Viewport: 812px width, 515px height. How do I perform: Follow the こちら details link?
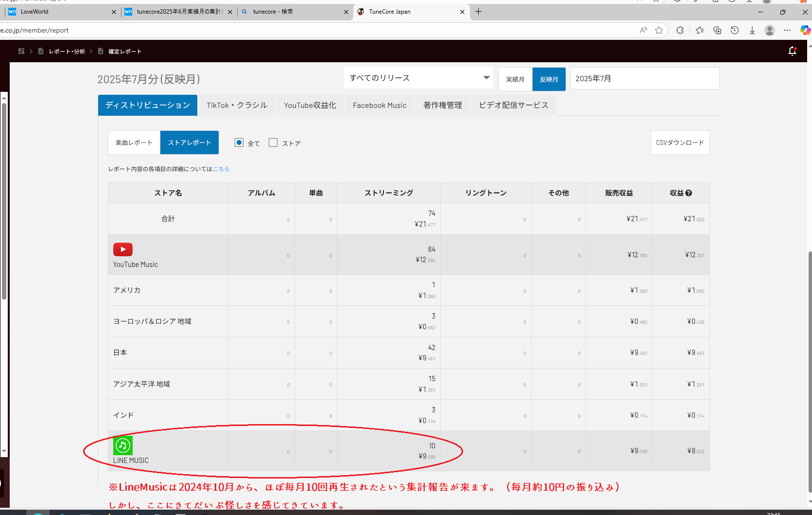(221, 169)
